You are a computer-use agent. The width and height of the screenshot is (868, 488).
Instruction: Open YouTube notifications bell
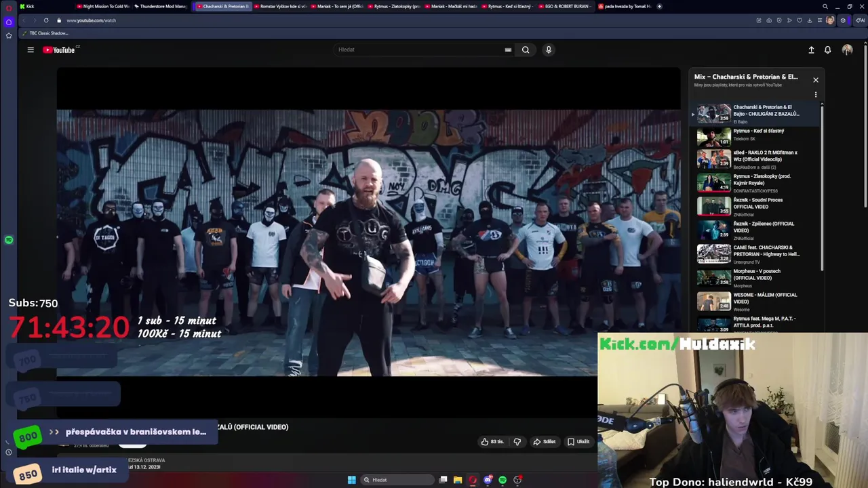827,49
